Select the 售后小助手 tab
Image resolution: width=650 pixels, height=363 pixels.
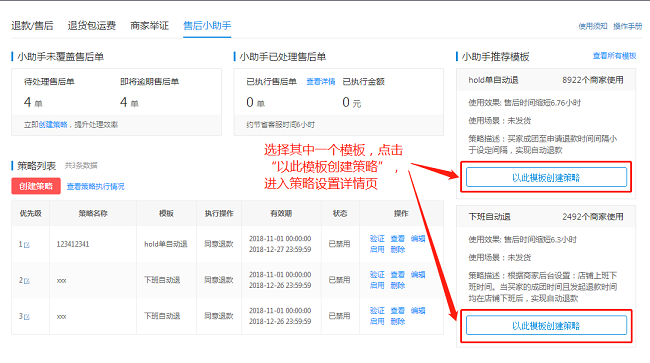207,26
